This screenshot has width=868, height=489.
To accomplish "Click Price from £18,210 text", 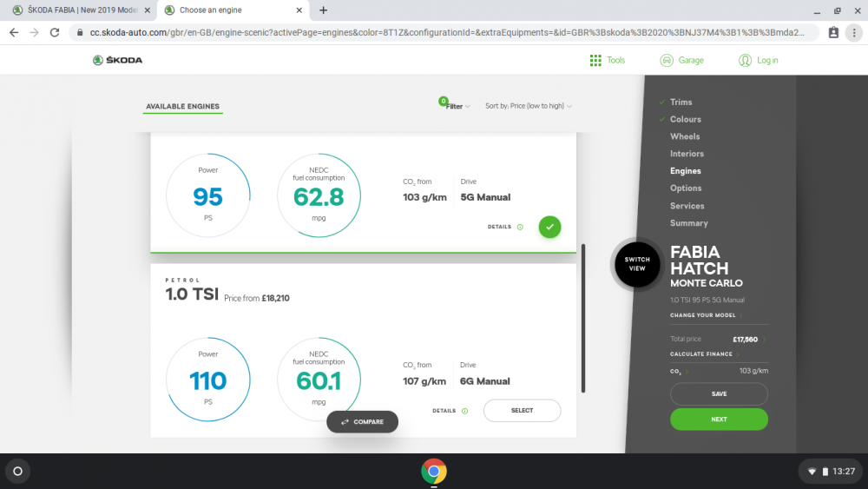I will point(257,298).
